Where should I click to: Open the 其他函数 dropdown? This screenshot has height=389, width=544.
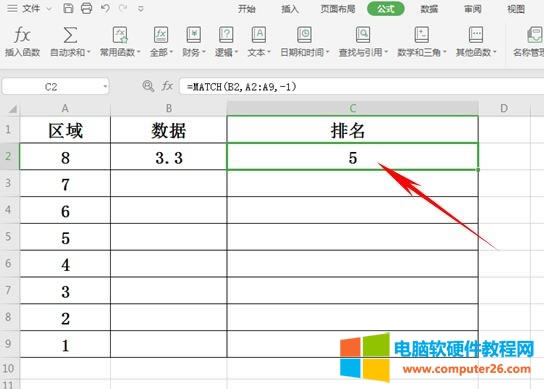[495, 52]
